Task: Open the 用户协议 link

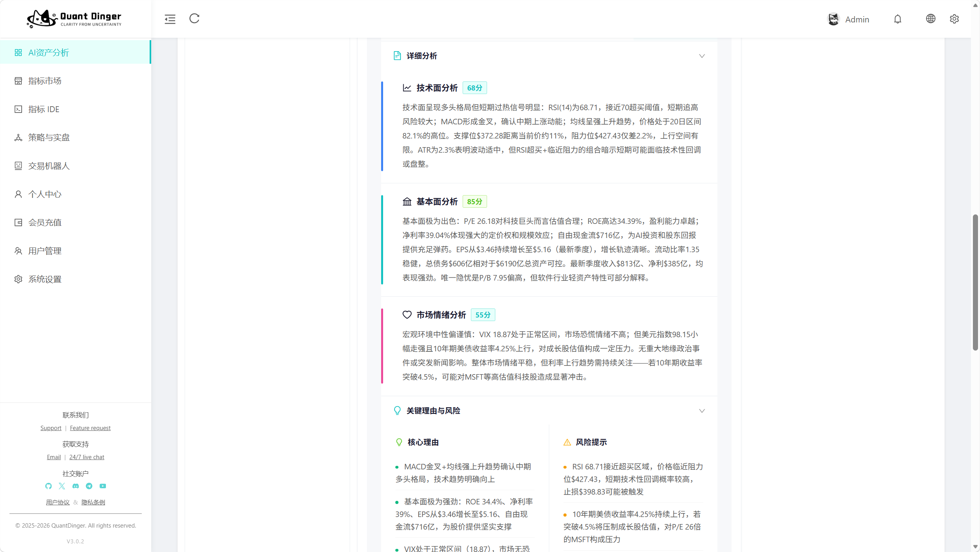Action: (x=58, y=502)
